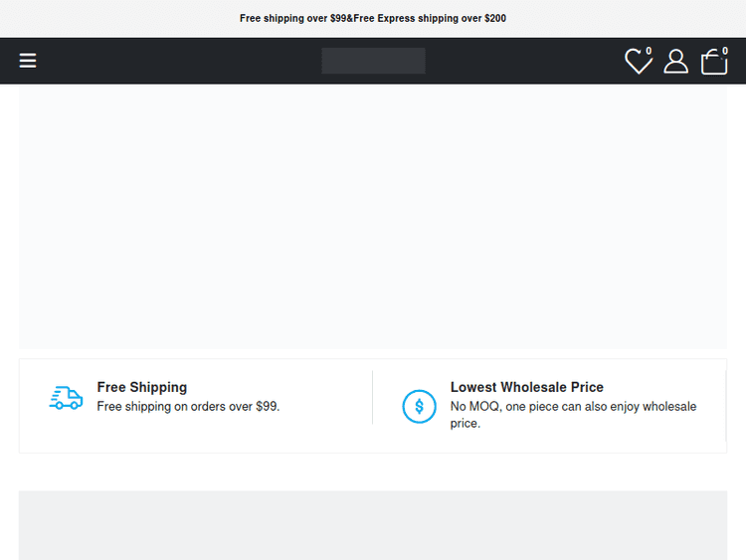Click the divider between the feature blocks

pyautogui.click(x=372, y=398)
